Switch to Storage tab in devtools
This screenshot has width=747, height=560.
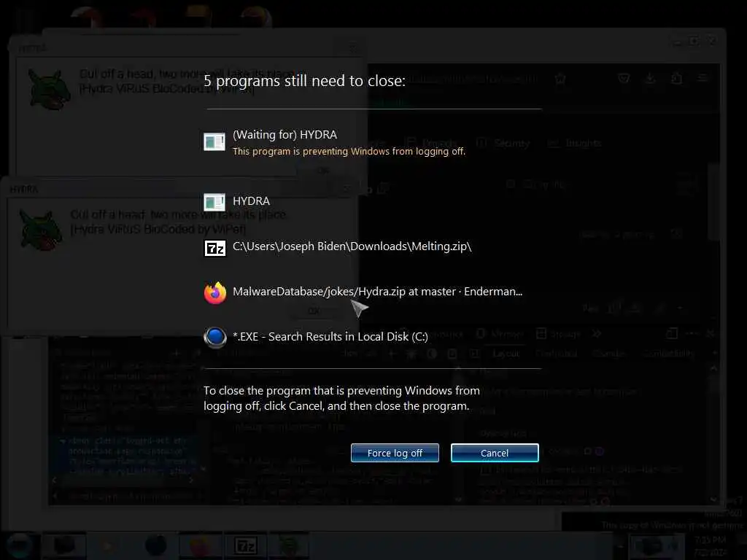tap(558, 334)
